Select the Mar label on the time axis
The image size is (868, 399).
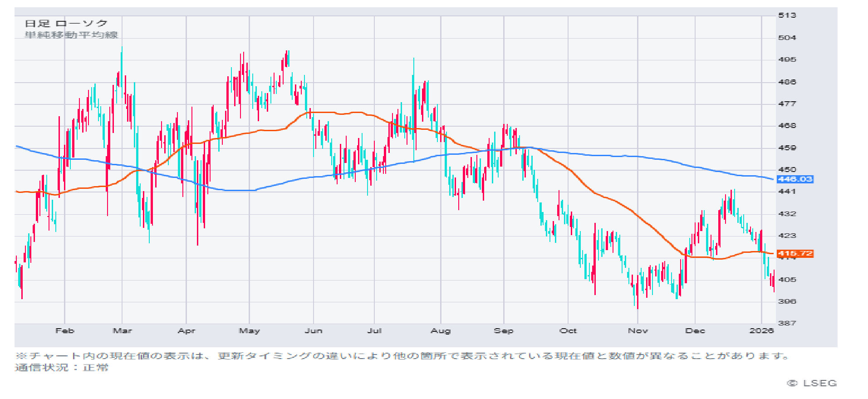tap(122, 331)
